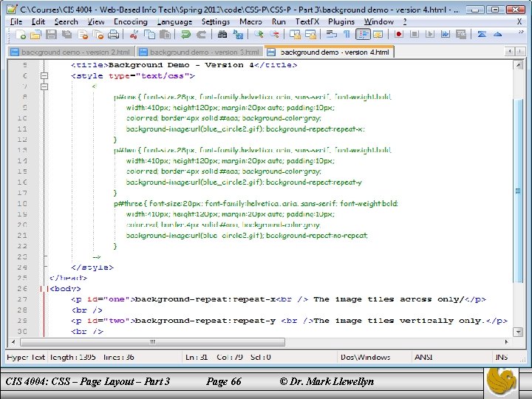This screenshot has height=399, width=532.
Task: Click the Open file folder icon
Action: [34, 35]
